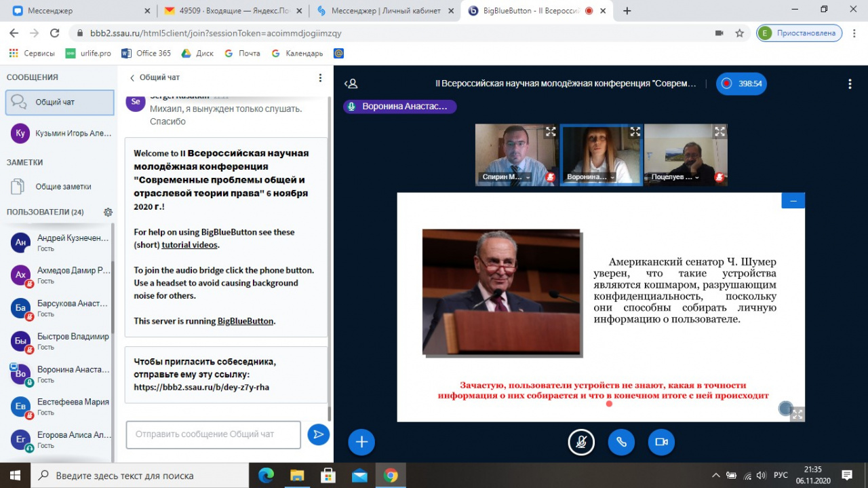
Task: Toggle the webcam sharing button
Action: click(x=661, y=443)
